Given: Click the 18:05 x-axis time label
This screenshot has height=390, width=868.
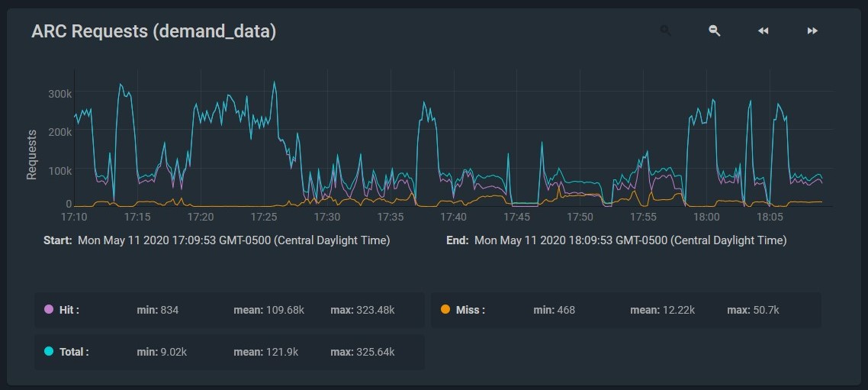Looking at the screenshot, I should pos(770,218).
